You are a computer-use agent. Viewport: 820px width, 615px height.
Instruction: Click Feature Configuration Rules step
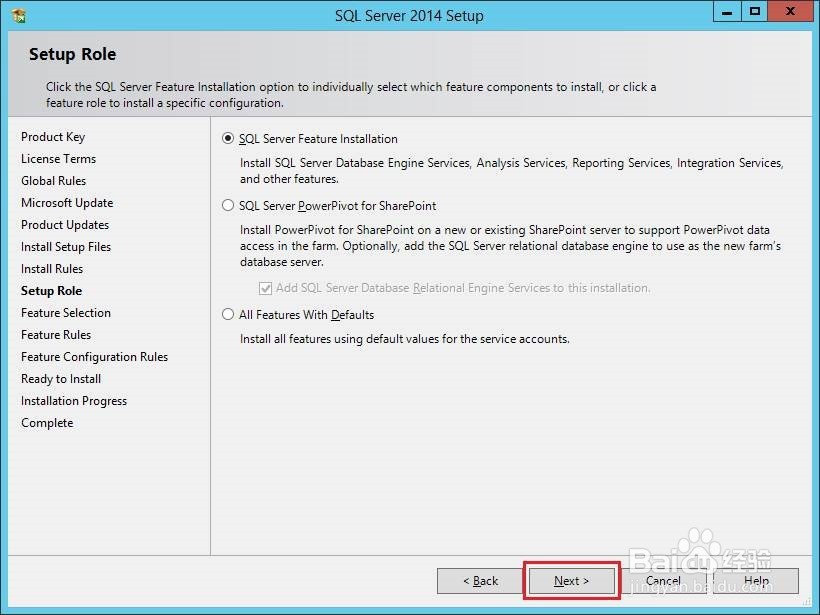pos(95,357)
